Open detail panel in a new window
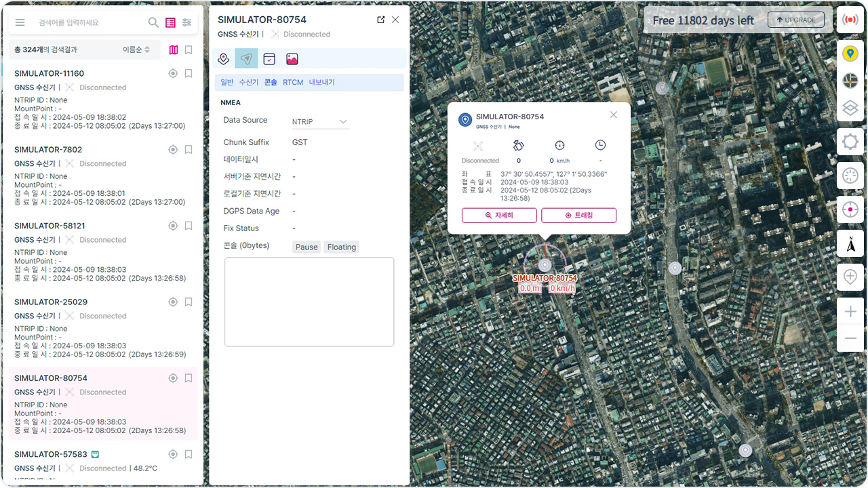The width and height of the screenshot is (868, 488). tap(381, 20)
